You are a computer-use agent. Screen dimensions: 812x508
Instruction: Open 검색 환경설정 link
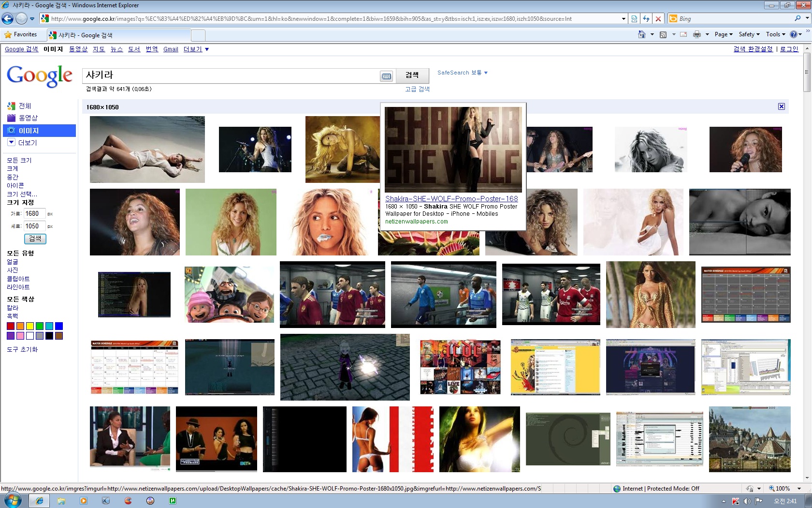[x=753, y=49]
